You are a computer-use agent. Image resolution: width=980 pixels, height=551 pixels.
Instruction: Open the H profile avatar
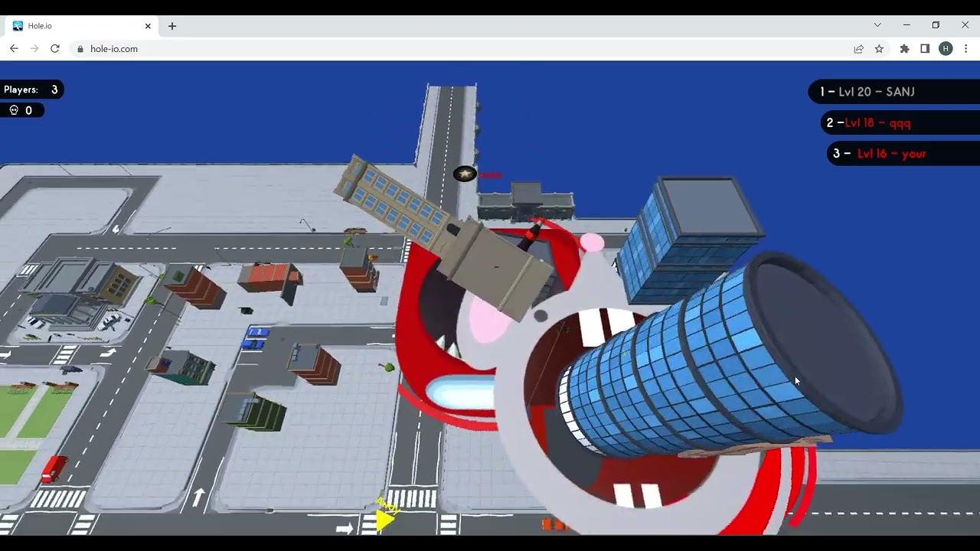(x=946, y=49)
